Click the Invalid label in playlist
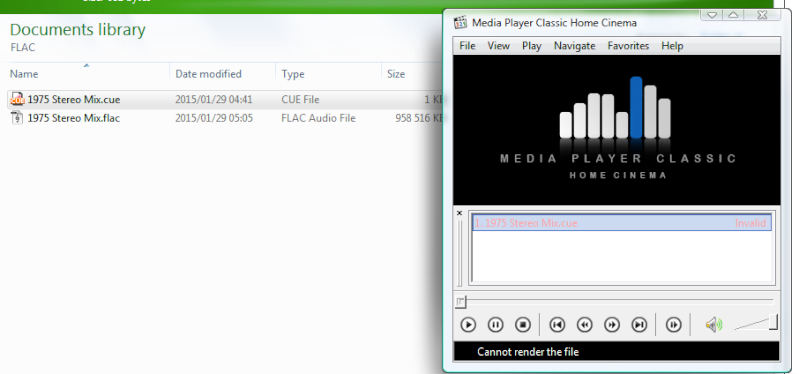Image resolution: width=799 pixels, height=374 pixels. coord(750,223)
